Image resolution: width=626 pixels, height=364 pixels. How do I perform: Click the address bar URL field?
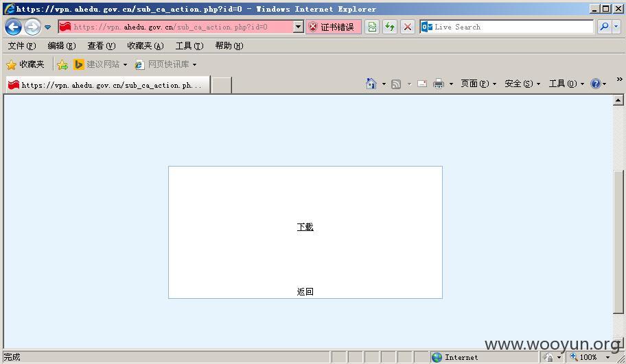click(176, 27)
